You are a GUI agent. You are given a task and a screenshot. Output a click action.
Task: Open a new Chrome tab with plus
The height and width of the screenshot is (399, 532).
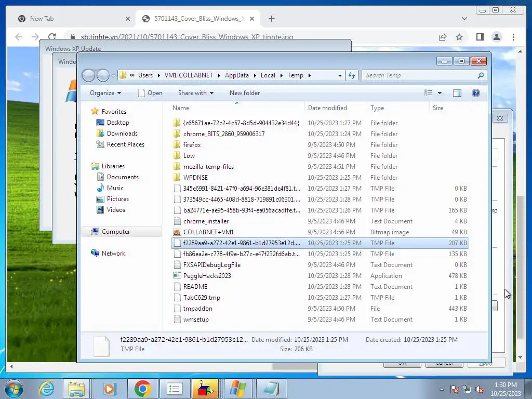pos(271,19)
